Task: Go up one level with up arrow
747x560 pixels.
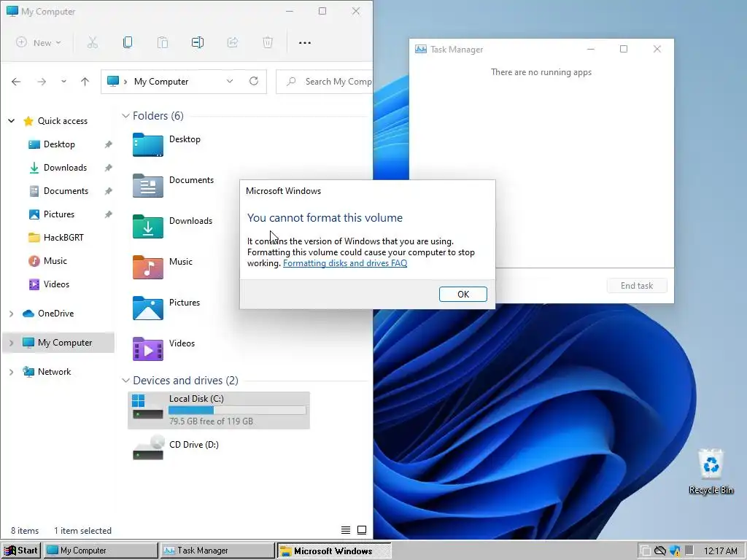Action: coord(85,82)
